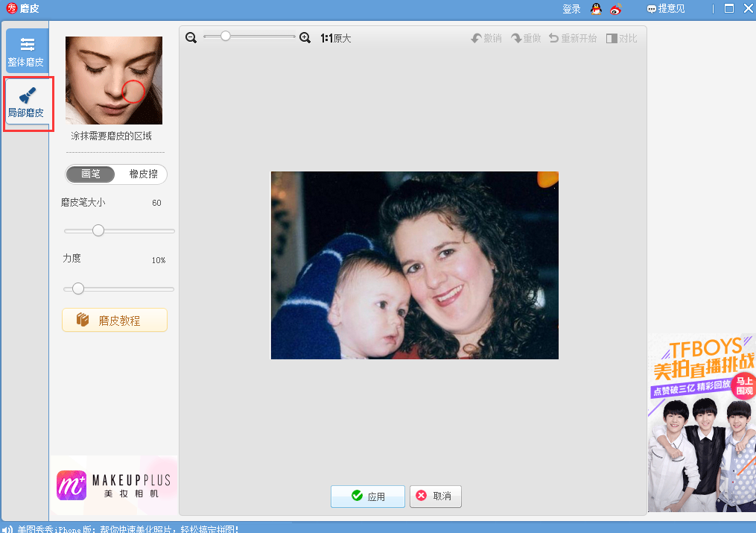Select 画笔 brush mode
Screen dimensions: 756x533
91,174
